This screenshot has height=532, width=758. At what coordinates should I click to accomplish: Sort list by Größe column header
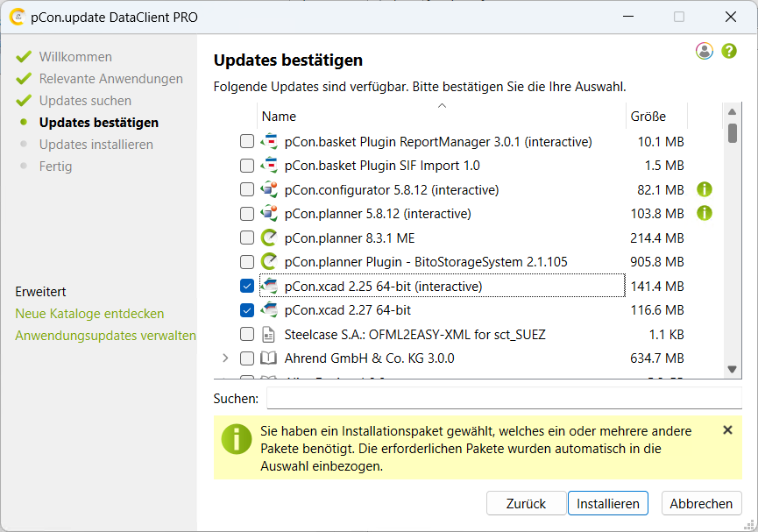click(x=656, y=116)
